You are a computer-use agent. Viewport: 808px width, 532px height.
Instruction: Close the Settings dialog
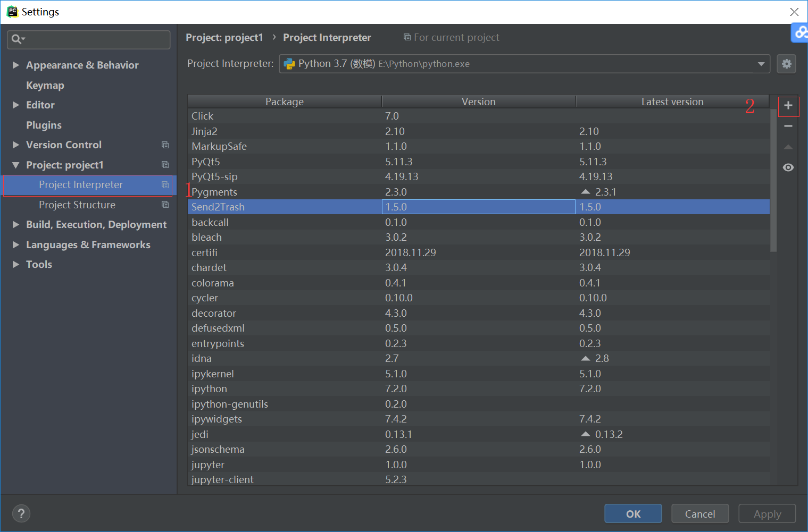794,12
